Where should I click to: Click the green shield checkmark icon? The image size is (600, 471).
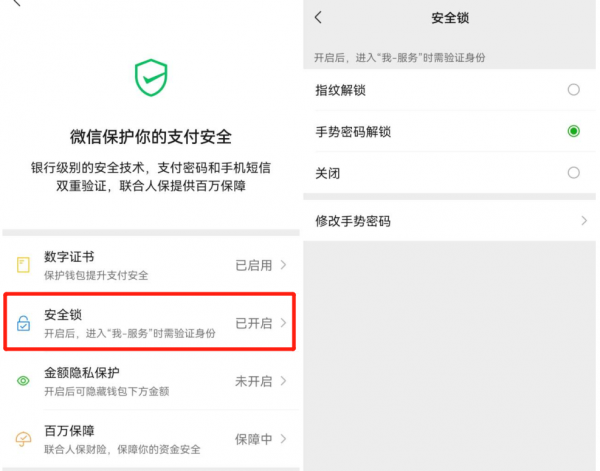[x=151, y=77]
